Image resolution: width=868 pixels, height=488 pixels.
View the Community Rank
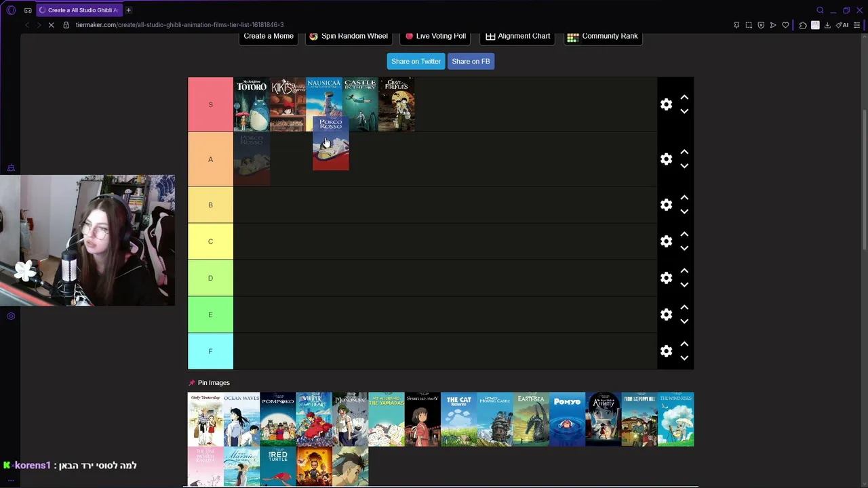(x=603, y=37)
